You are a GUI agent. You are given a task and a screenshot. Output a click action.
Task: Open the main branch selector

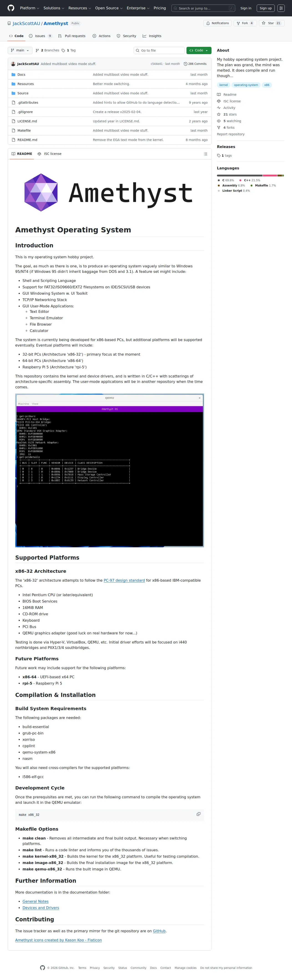(20, 50)
